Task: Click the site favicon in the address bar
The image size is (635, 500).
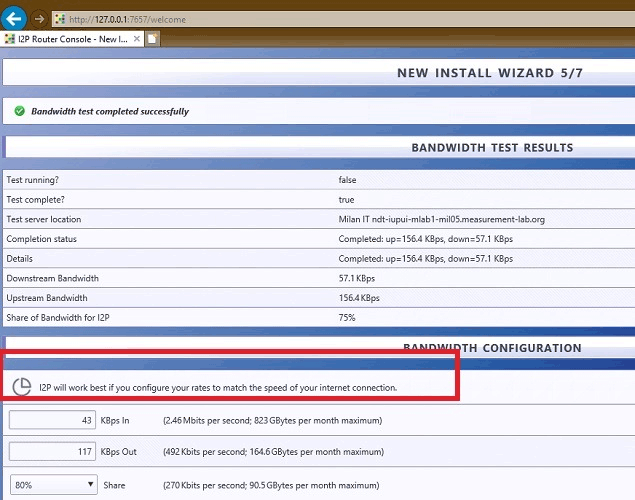Action: [x=60, y=19]
